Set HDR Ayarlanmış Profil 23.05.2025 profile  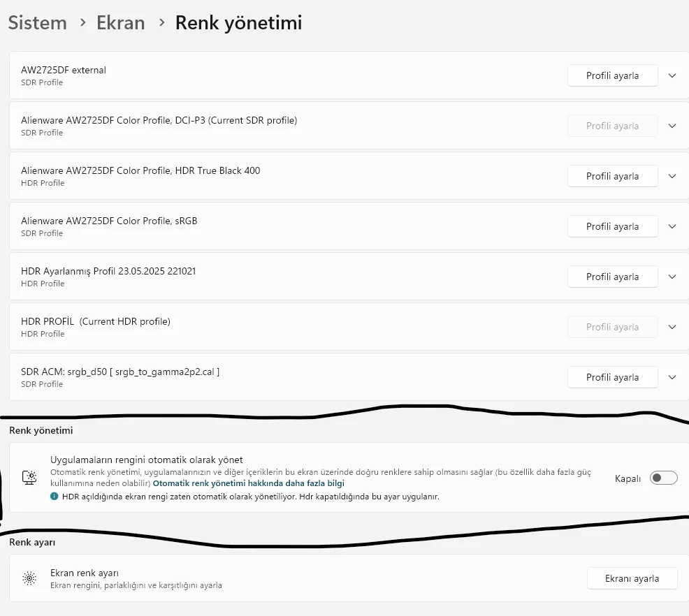coord(612,277)
